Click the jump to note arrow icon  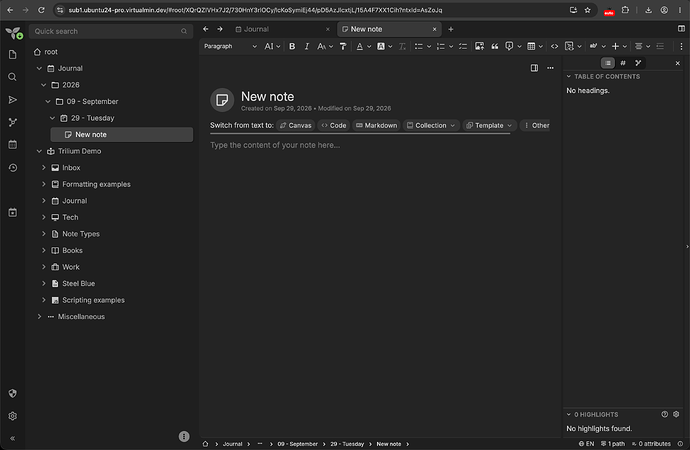[12, 100]
